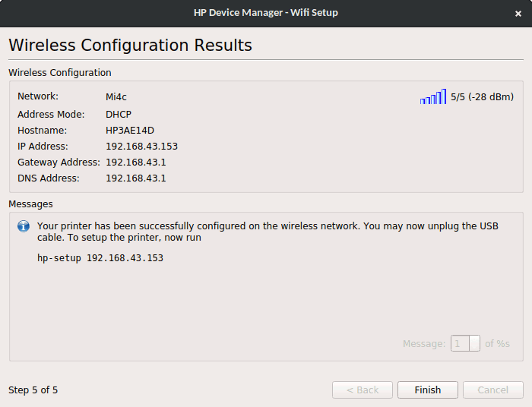Select the DHCP address mode value
Image resolution: width=532 pixels, height=407 pixels.
[119, 115]
